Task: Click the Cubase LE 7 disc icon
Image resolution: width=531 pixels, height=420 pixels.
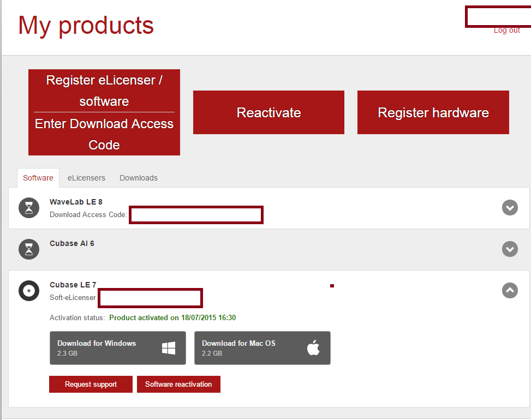Action: coord(29,291)
